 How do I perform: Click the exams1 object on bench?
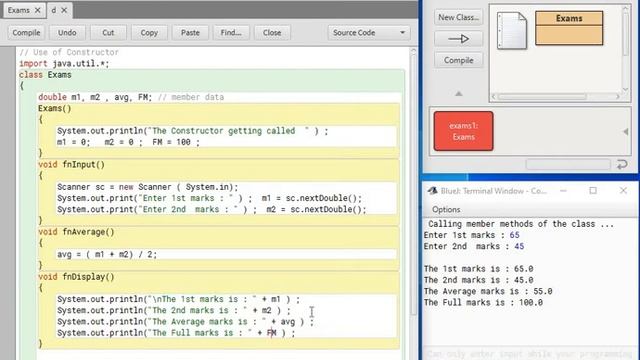click(463, 131)
